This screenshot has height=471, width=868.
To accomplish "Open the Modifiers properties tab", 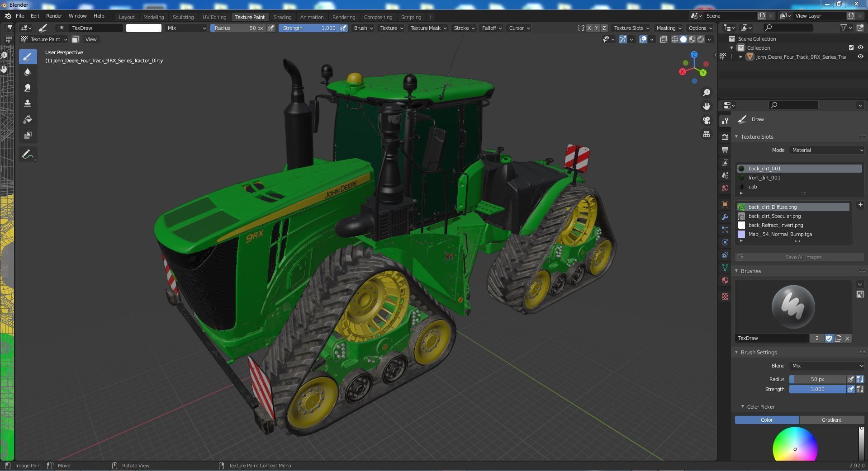I will (725, 217).
